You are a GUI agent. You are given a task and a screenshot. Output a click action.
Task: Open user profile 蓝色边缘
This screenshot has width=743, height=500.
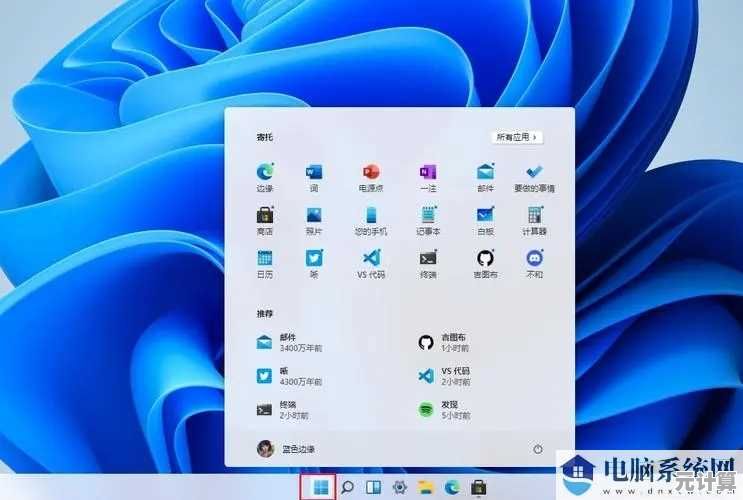click(x=286, y=448)
